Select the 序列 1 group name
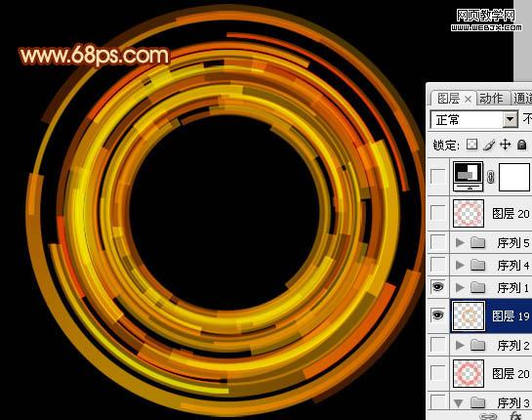 click(513, 288)
